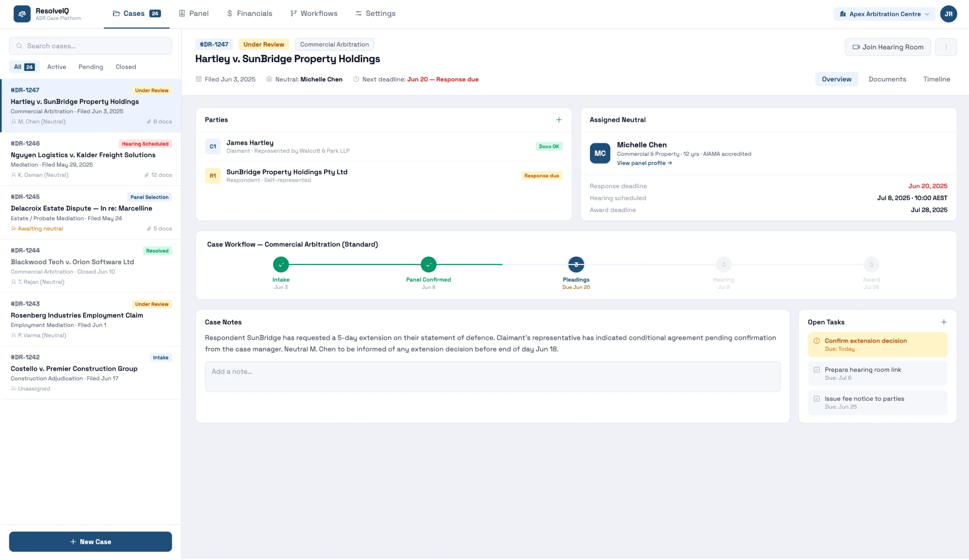Select the Delacroix Estate Dispute case
This screenshot has height=560, width=969.
pyautogui.click(x=91, y=213)
